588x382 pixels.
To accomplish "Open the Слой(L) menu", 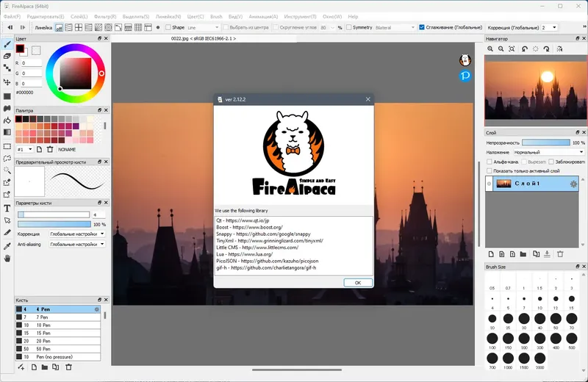I will click(79, 16).
